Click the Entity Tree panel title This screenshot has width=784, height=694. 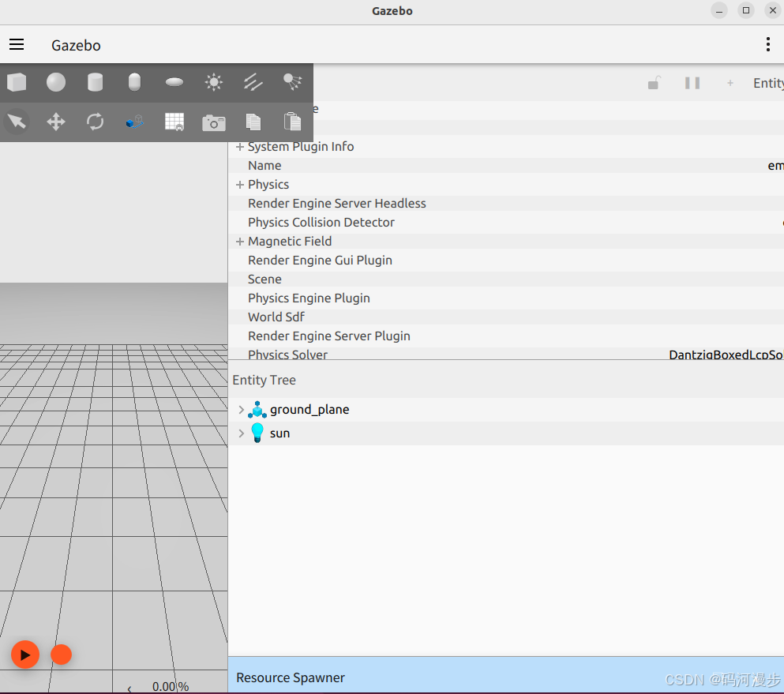(264, 381)
